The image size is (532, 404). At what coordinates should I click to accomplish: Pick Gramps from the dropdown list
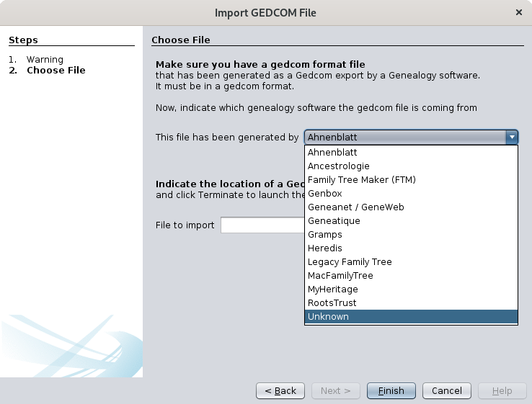click(411, 235)
